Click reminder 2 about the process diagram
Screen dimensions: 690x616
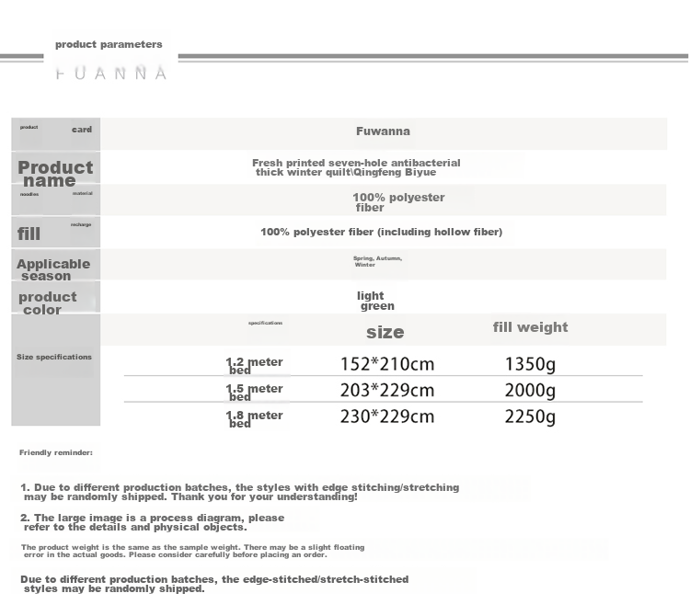point(152,522)
